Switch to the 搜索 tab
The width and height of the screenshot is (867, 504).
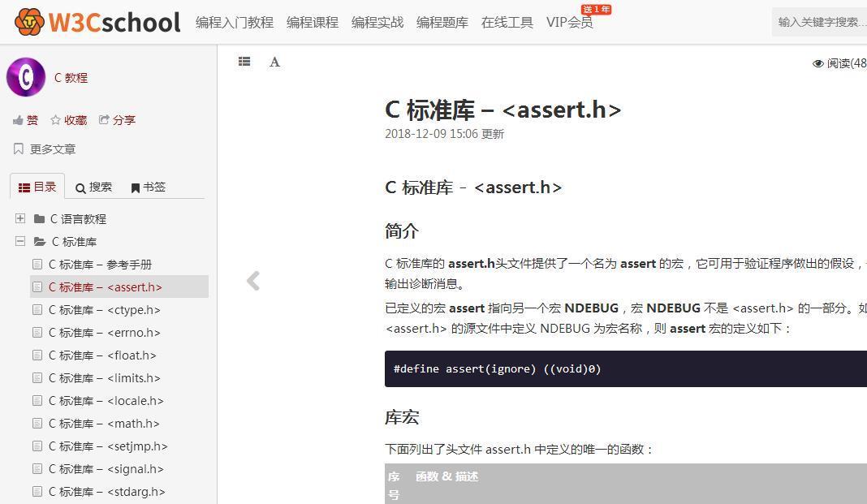click(94, 187)
